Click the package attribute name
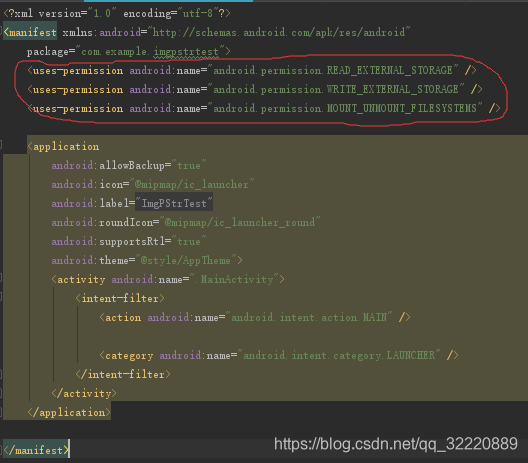The width and height of the screenshot is (528, 463). [48, 52]
